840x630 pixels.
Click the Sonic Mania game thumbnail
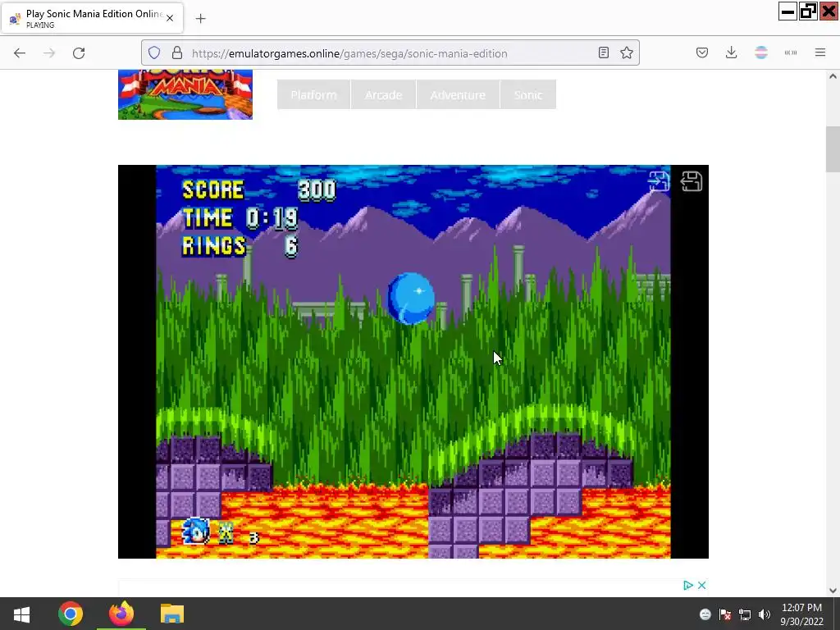click(185, 94)
